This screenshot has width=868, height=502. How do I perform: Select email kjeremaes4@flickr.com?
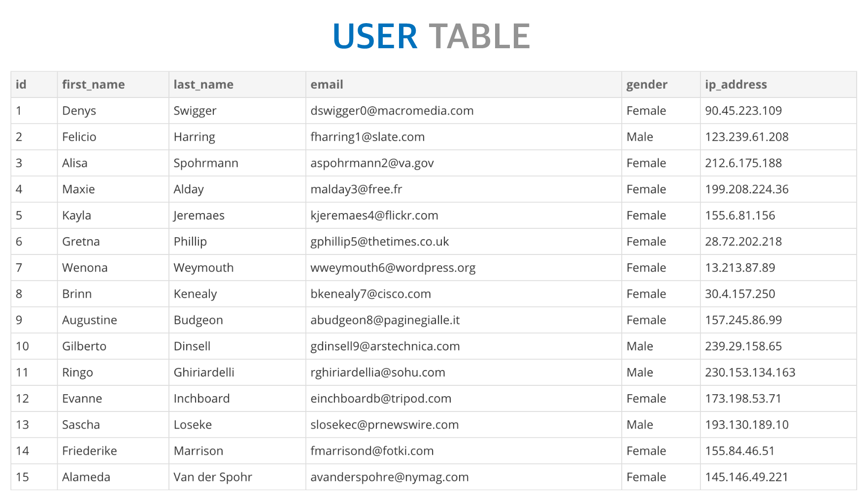pos(374,215)
